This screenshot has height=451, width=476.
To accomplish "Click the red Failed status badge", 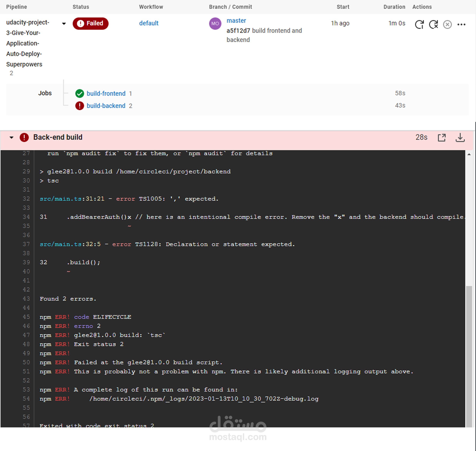I will 90,23.
